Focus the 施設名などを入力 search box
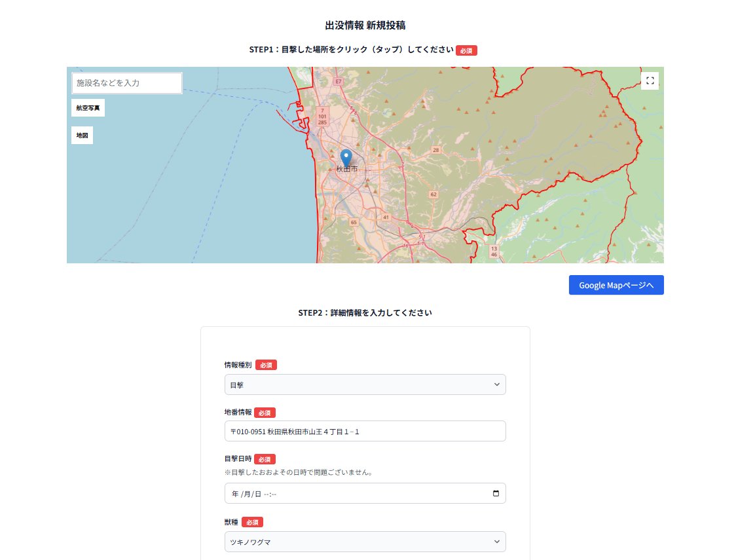 [x=126, y=83]
